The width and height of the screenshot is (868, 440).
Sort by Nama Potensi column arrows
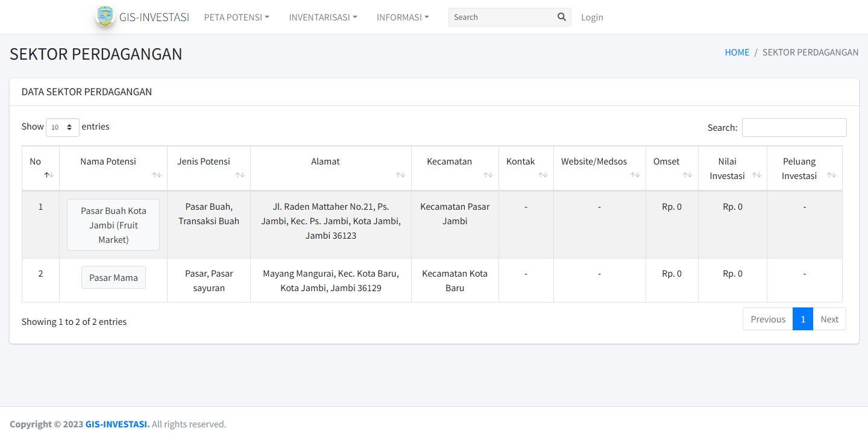(157, 175)
